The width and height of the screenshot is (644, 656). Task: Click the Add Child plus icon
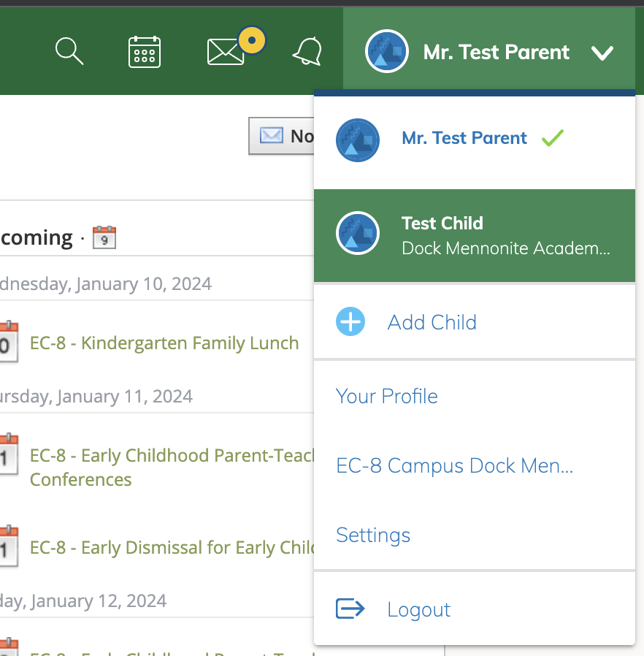(x=350, y=321)
